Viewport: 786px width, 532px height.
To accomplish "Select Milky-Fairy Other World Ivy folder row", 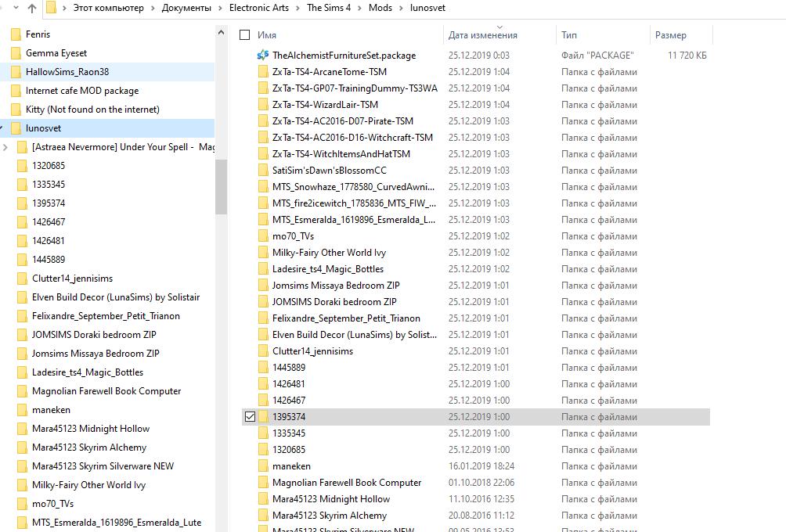I will [x=329, y=253].
